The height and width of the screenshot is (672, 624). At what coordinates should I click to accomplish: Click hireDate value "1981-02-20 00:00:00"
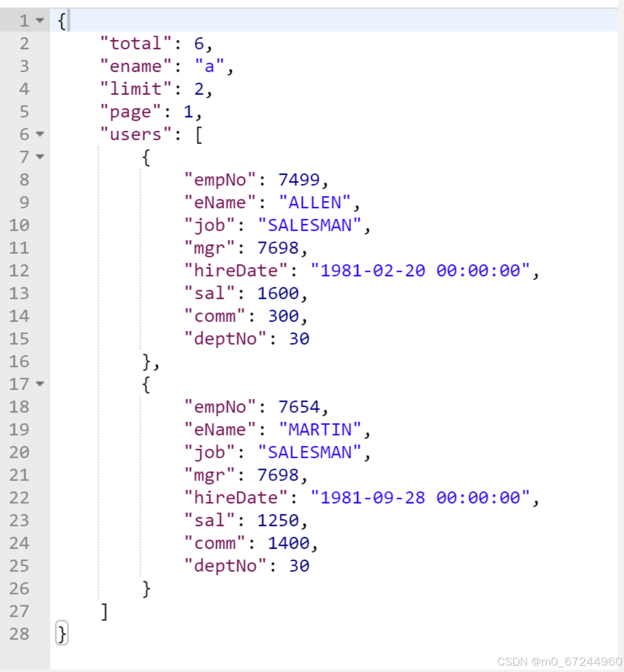[x=420, y=271]
